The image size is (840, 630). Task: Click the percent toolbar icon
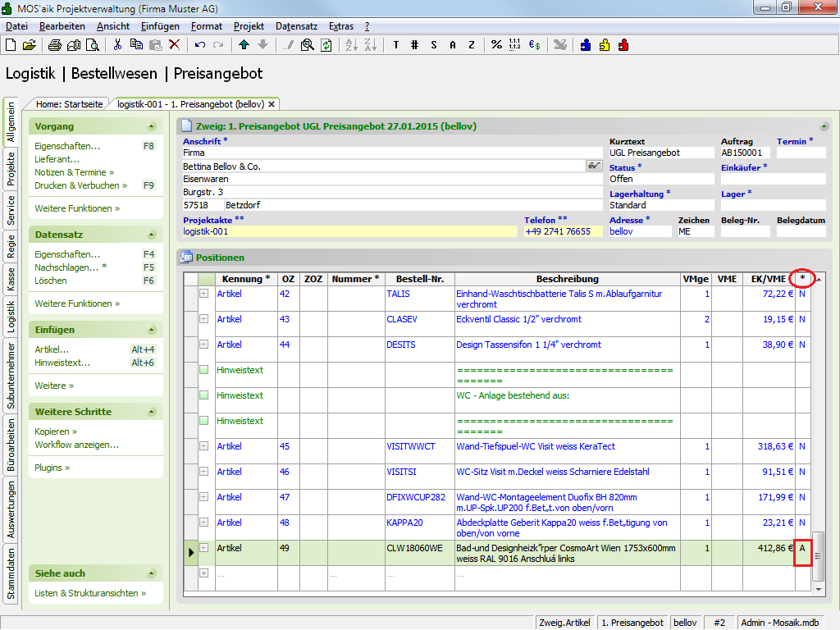click(496, 45)
